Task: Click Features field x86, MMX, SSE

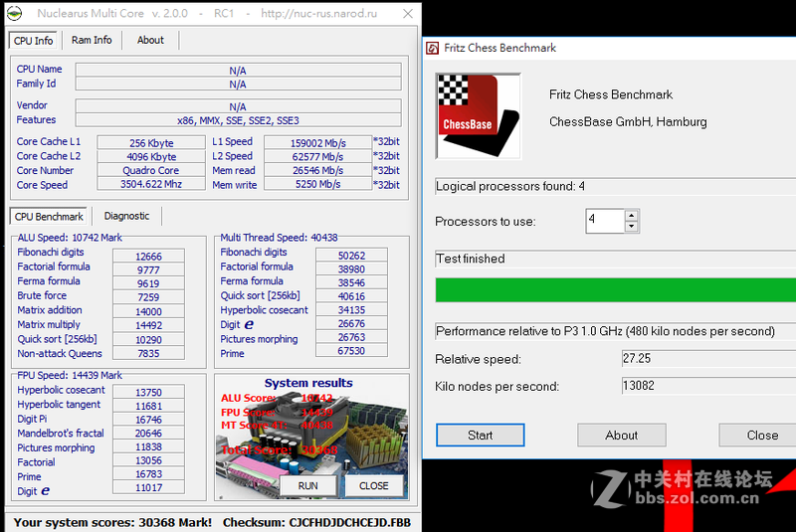Action: click(238, 120)
